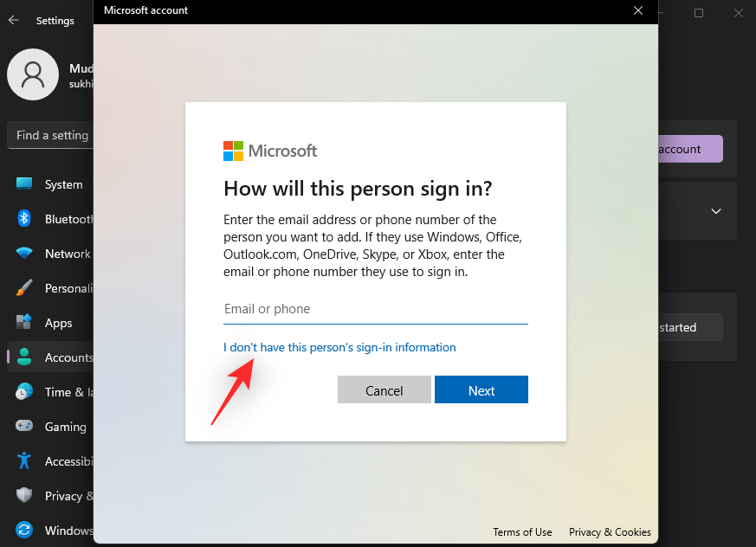Expand the chevron in Settings right pane
756x547 pixels.
[x=716, y=211]
